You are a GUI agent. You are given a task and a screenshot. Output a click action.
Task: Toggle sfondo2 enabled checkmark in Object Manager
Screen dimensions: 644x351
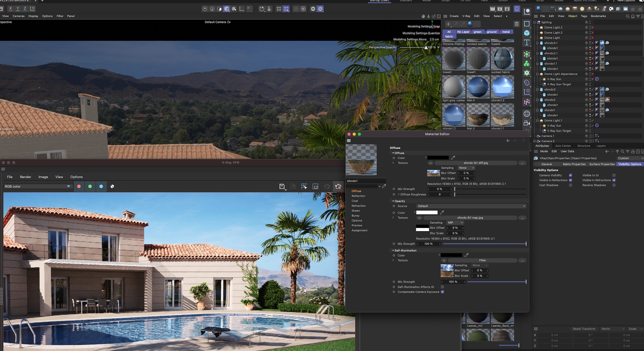click(592, 100)
